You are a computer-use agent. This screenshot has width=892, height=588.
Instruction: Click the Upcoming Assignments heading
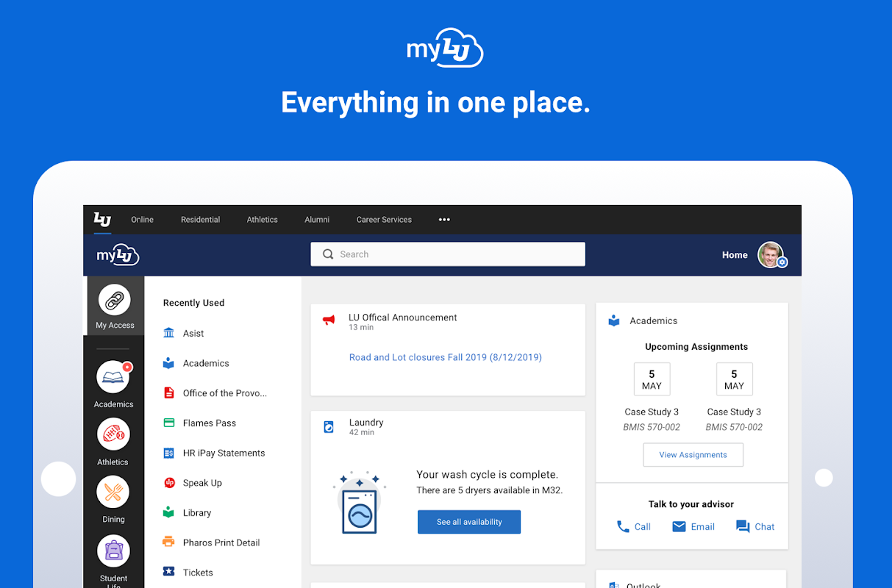[x=696, y=346]
